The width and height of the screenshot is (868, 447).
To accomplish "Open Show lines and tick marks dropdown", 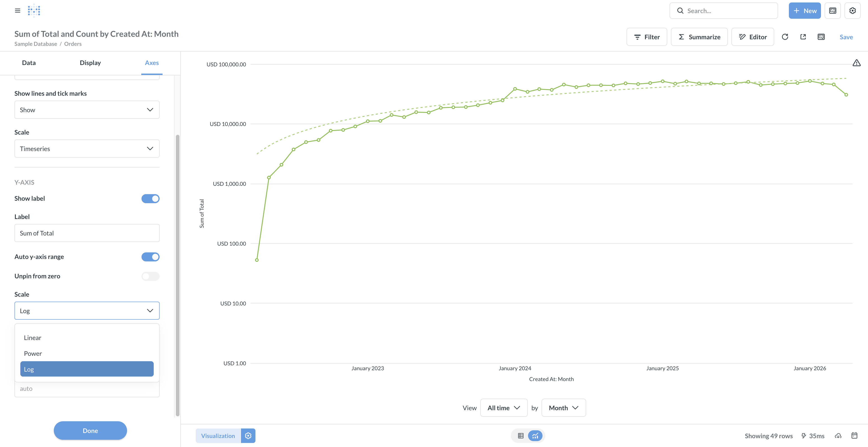I will point(87,110).
